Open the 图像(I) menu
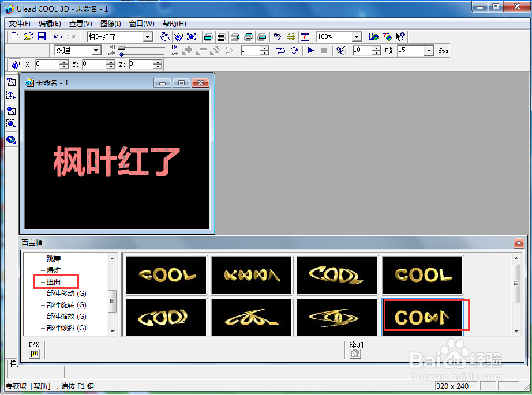This screenshot has height=395, width=532. click(x=111, y=24)
